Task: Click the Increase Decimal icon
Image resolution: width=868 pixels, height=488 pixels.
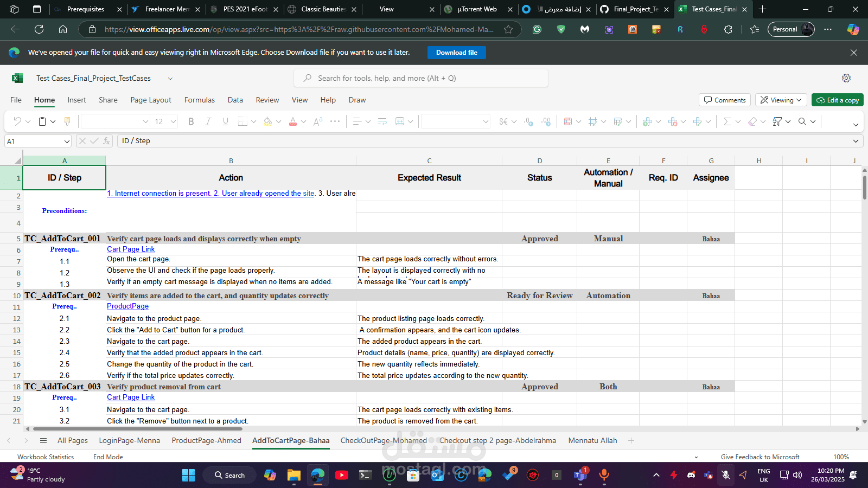Action: (546, 121)
